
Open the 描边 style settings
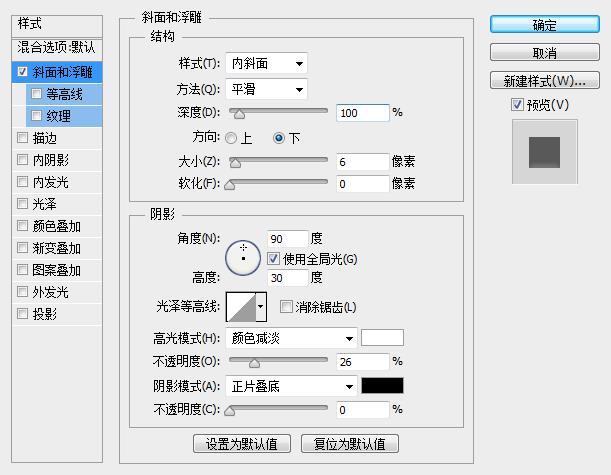[x=45, y=138]
